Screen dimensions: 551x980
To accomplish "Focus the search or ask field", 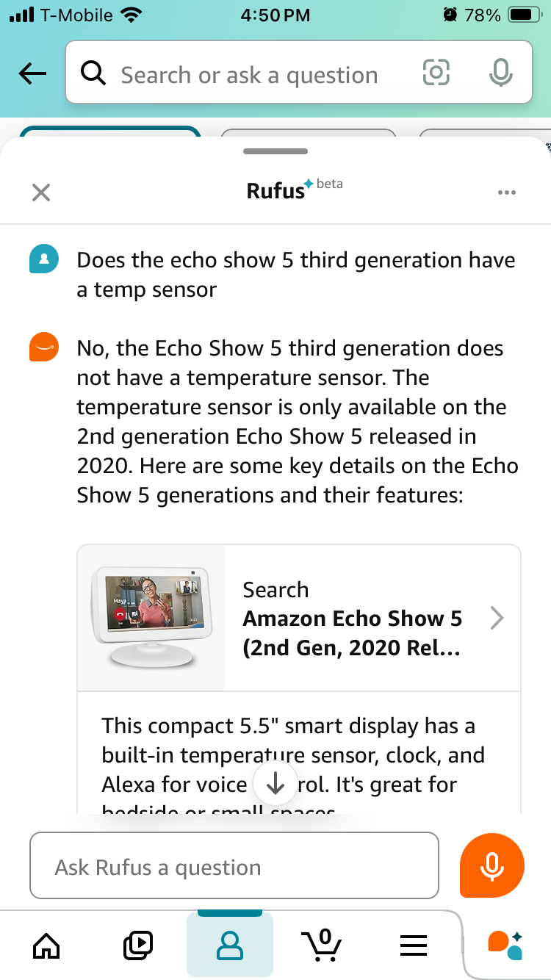I will tap(250, 74).
